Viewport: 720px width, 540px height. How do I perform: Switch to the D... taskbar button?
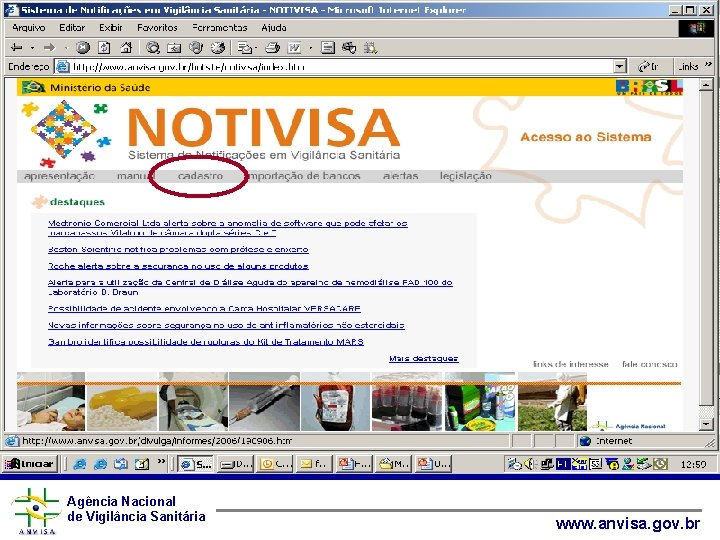click(235, 464)
